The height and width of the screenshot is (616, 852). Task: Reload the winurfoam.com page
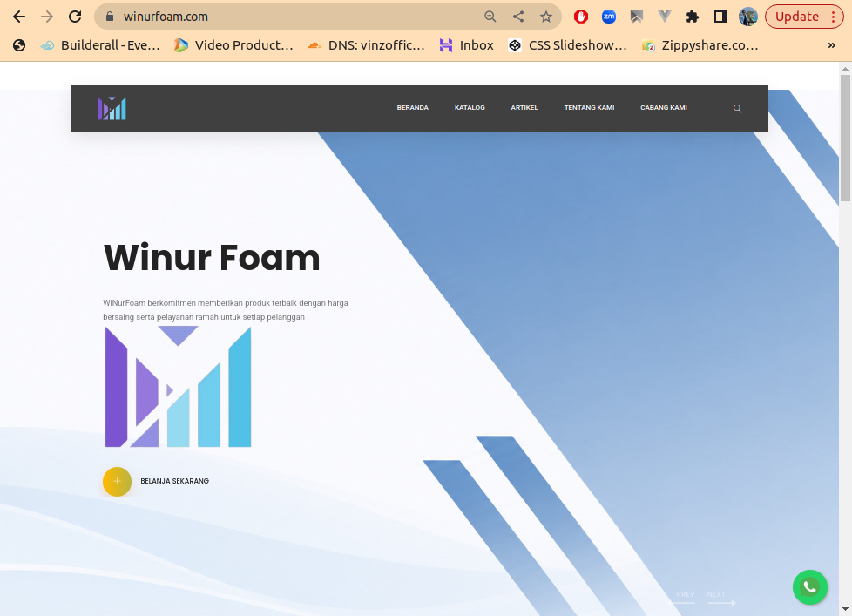(x=75, y=17)
